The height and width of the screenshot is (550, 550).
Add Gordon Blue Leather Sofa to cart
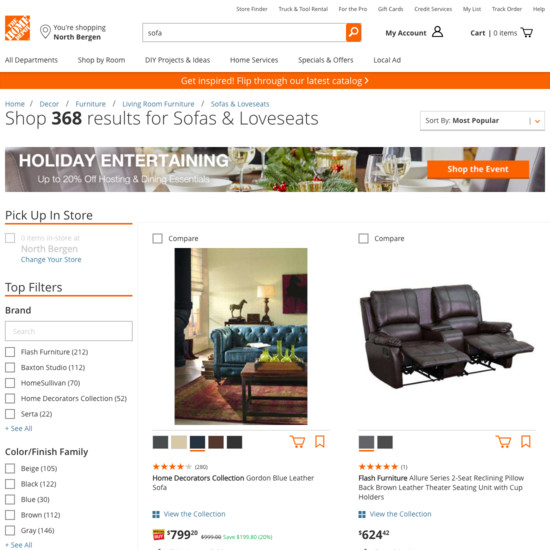pos(297,442)
